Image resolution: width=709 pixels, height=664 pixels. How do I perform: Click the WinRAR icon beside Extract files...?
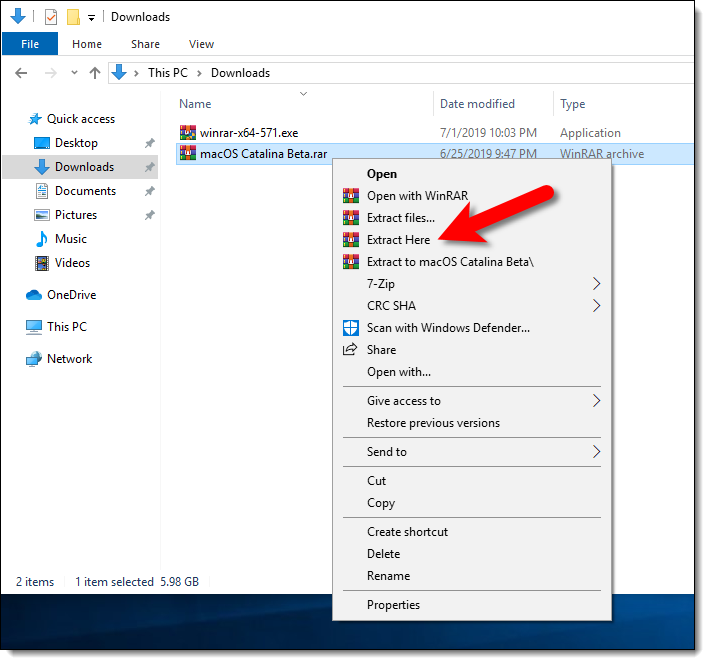point(351,218)
